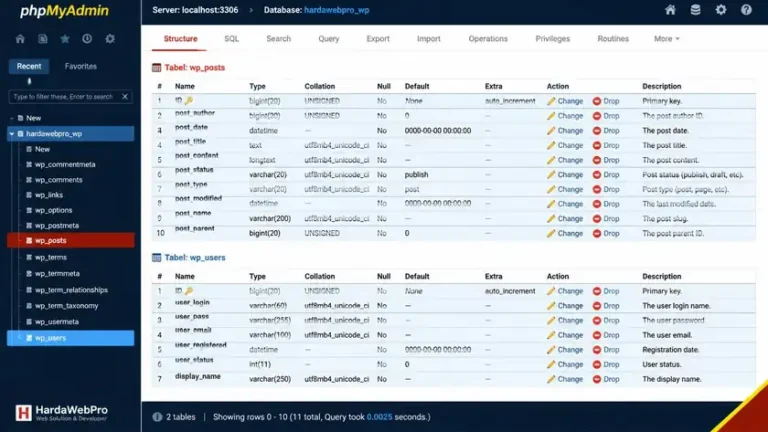Open the Export tab
Screen dimensions: 768x432
click(x=378, y=39)
